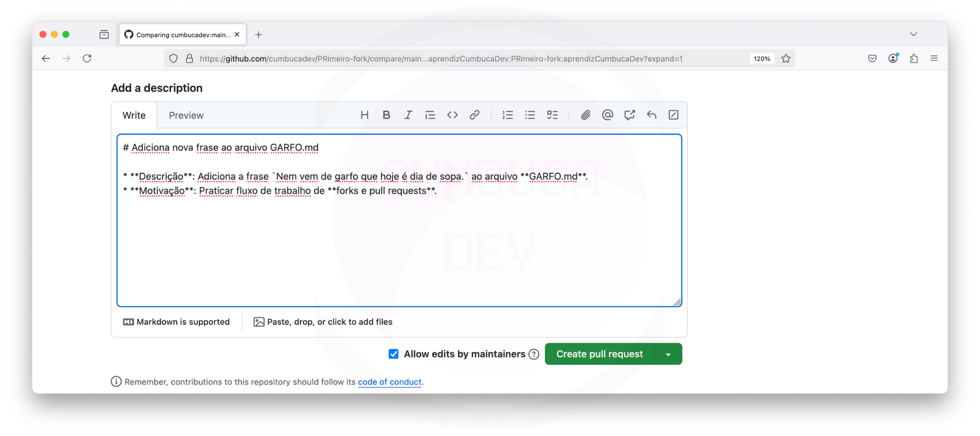Uncheck Allow edits by maintainers
This screenshot has width=980, height=436.
(x=393, y=354)
